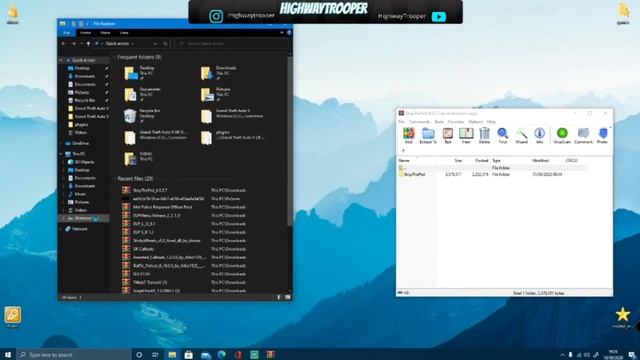Collapse the Frequent folders group
Screen dimensions: 640x360
[x=115, y=58]
